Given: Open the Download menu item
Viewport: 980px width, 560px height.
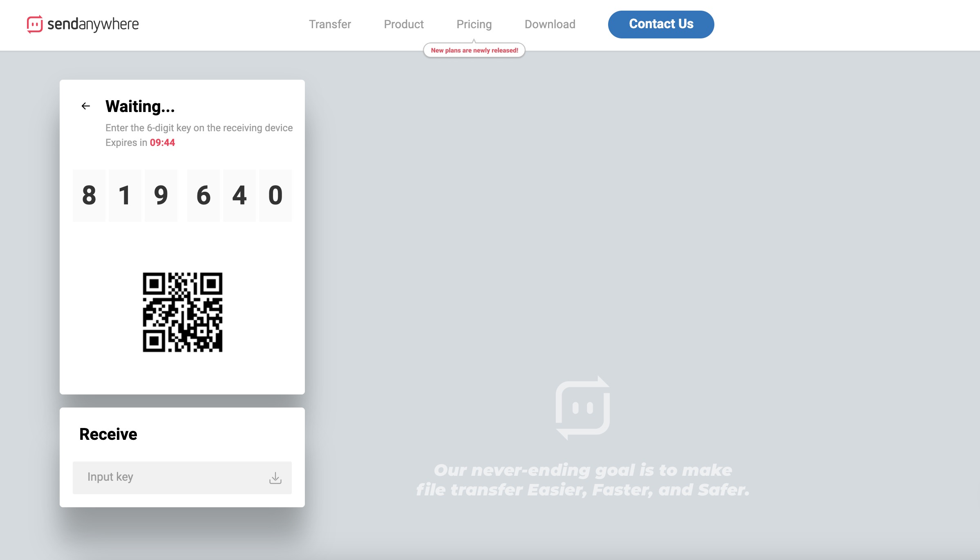Looking at the screenshot, I should click(550, 24).
